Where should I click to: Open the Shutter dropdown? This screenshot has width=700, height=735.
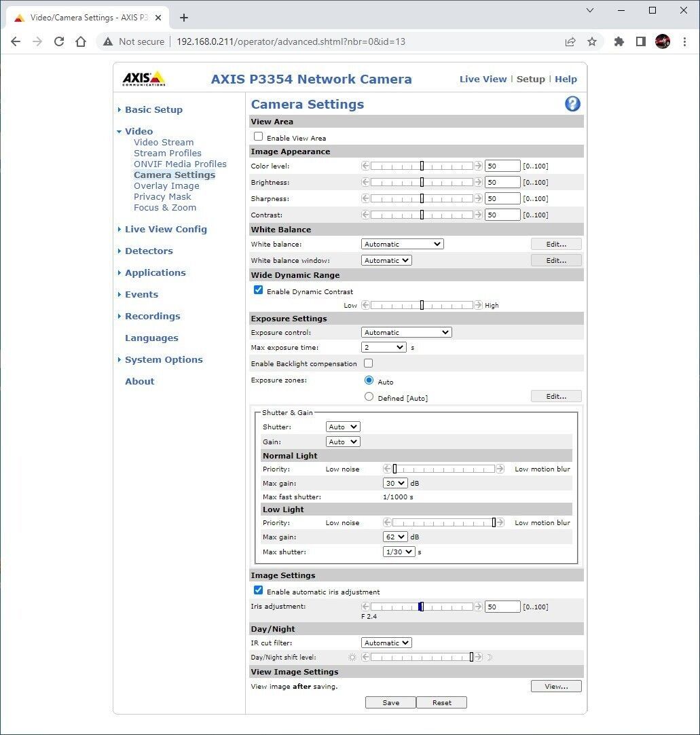pos(343,427)
